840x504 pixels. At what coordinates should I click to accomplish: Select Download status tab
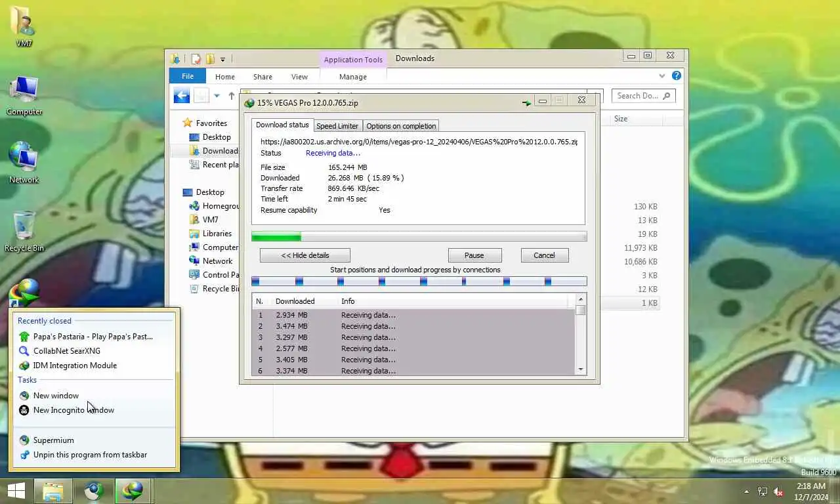pos(282,125)
